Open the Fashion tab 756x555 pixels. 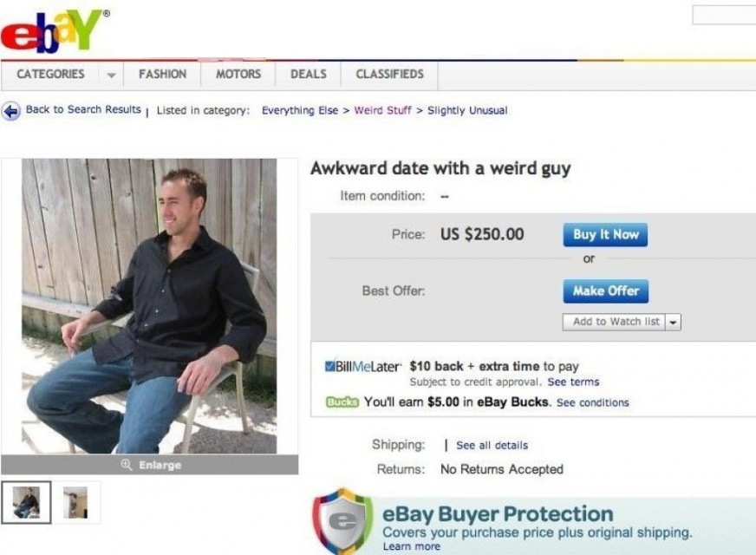162,75
